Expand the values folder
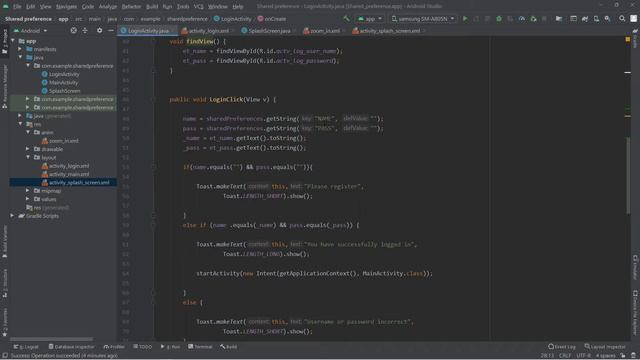Screen dimensions: 640x360 point(28,199)
